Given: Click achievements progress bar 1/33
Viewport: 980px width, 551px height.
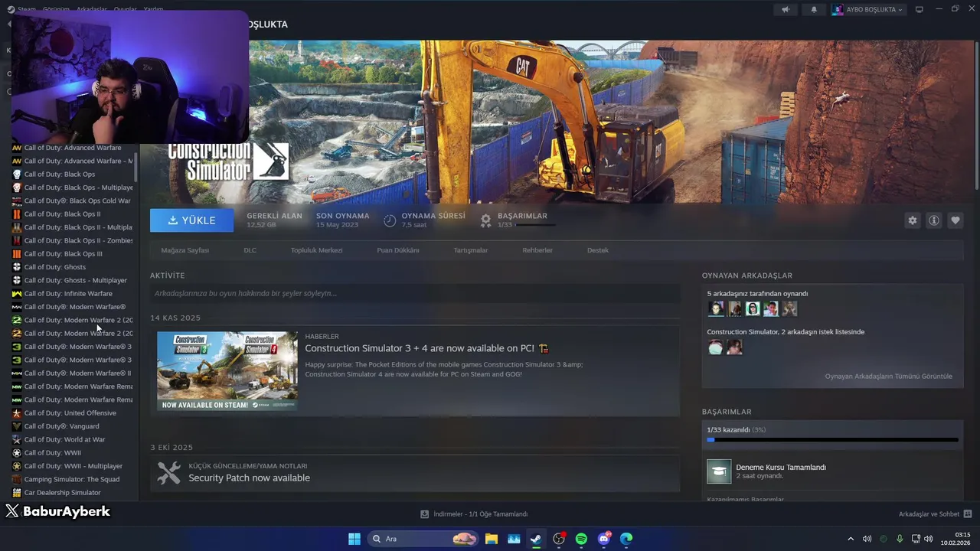Looking at the screenshot, I should click(832, 440).
